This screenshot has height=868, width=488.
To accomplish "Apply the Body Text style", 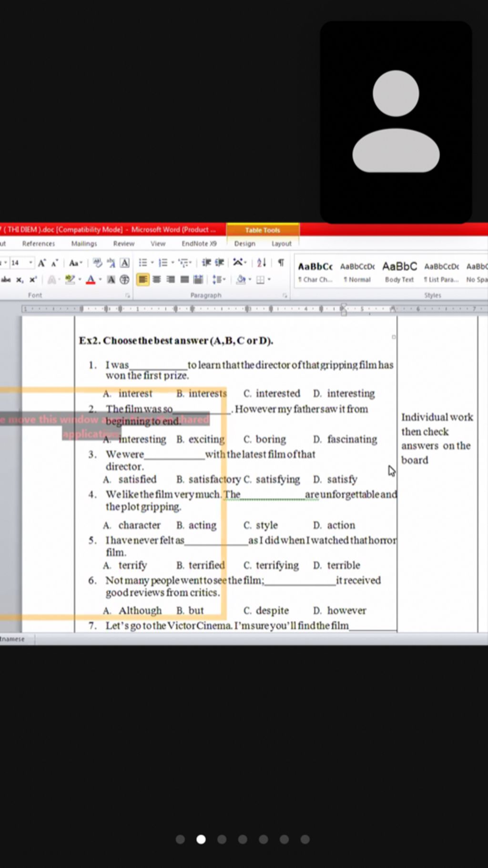I will pyautogui.click(x=399, y=272).
